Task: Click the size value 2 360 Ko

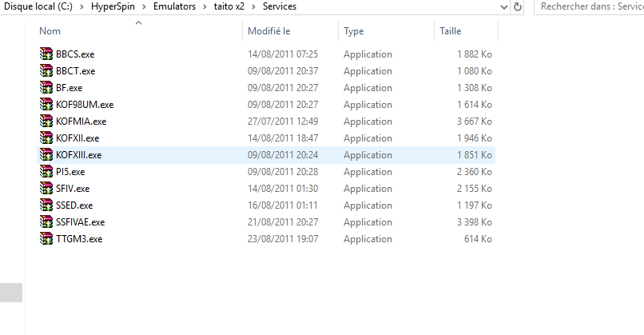Action: click(x=475, y=172)
